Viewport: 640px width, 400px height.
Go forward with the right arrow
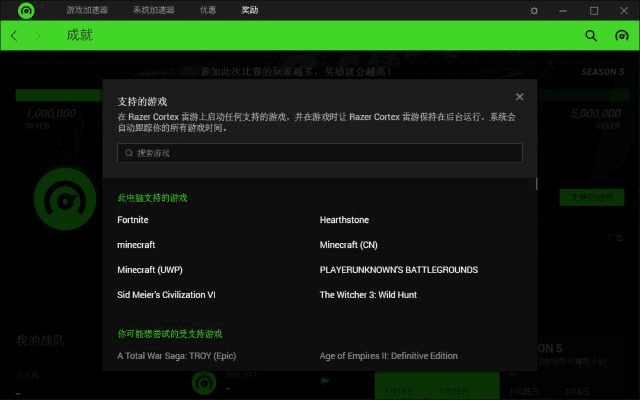[37, 36]
